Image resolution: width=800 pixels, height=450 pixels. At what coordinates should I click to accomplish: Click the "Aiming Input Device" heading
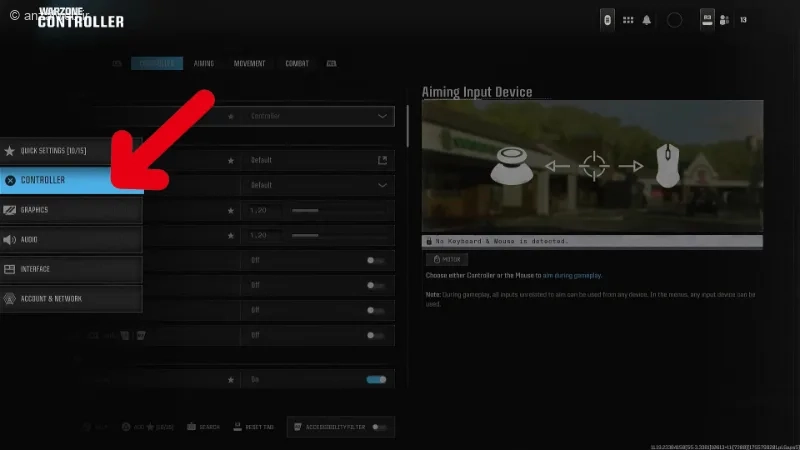coord(477,92)
